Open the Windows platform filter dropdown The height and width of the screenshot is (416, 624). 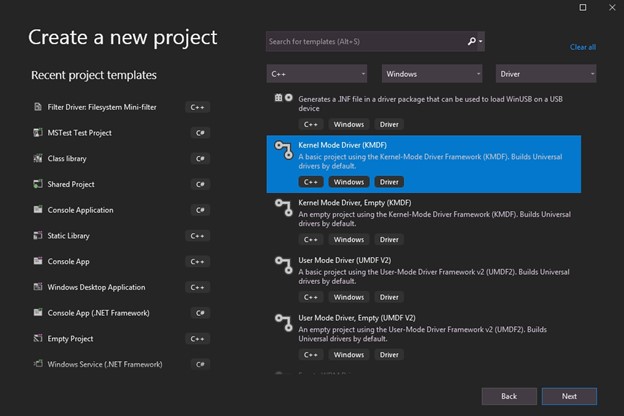point(432,74)
